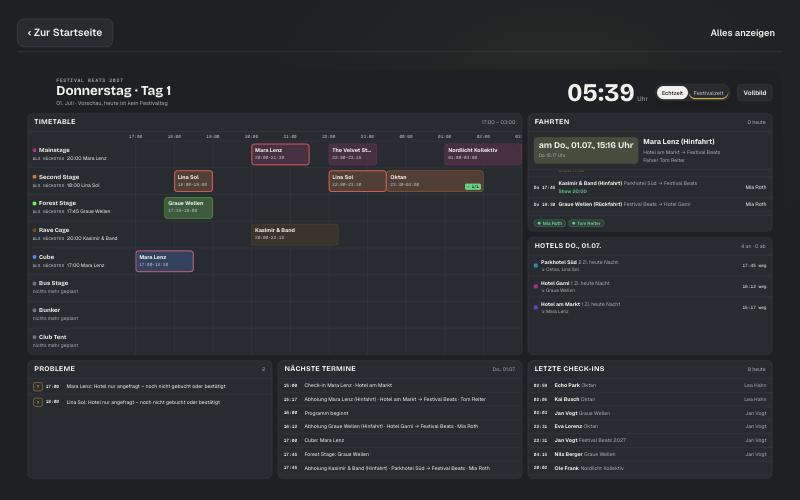Select the Echo Park check-in entry

coord(650,386)
